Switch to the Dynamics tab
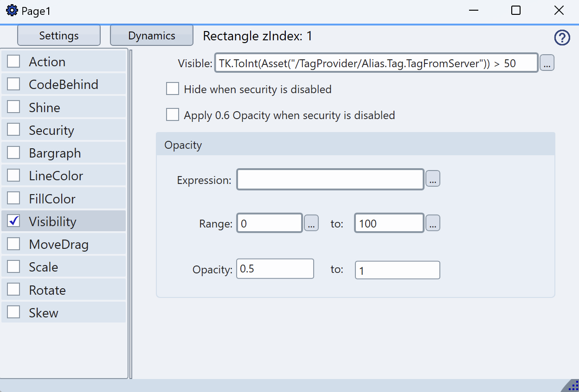579x392 pixels. coord(152,36)
